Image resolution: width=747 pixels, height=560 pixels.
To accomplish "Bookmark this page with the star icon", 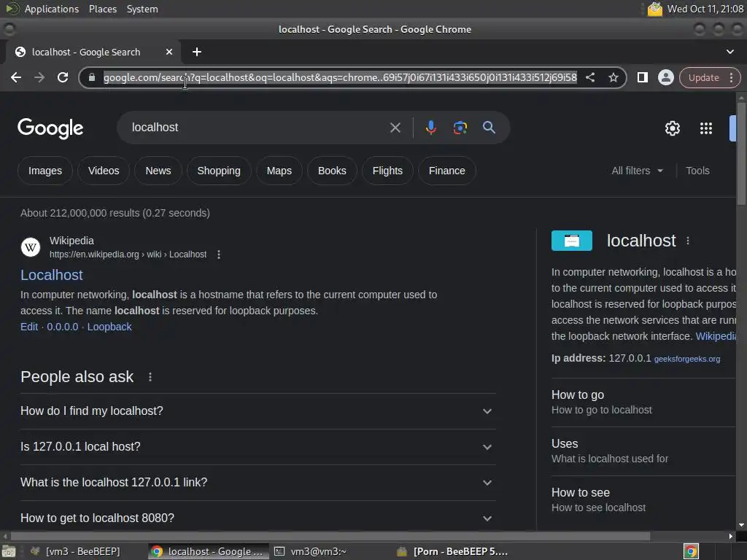I will pyautogui.click(x=613, y=77).
